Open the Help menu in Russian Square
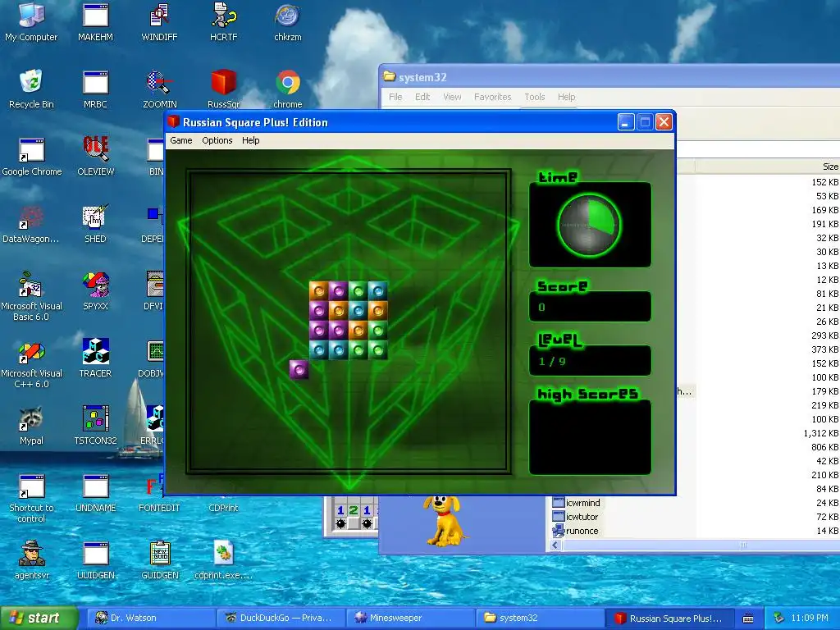Image resolution: width=840 pixels, height=630 pixels. pos(251,140)
